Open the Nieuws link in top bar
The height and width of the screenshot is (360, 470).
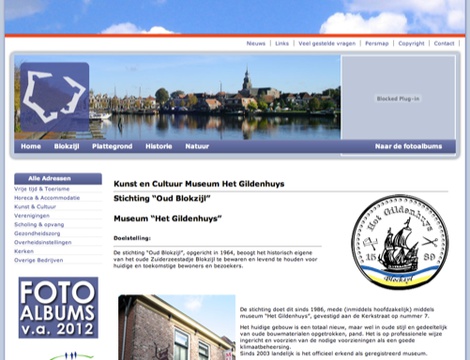(x=256, y=43)
